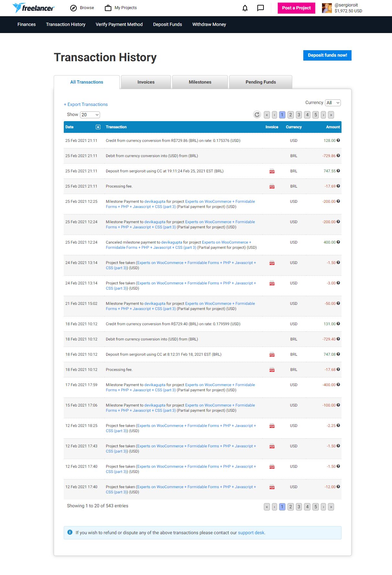Click the user avatar thumbnail
This screenshot has width=392, height=575.
(x=327, y=8)
